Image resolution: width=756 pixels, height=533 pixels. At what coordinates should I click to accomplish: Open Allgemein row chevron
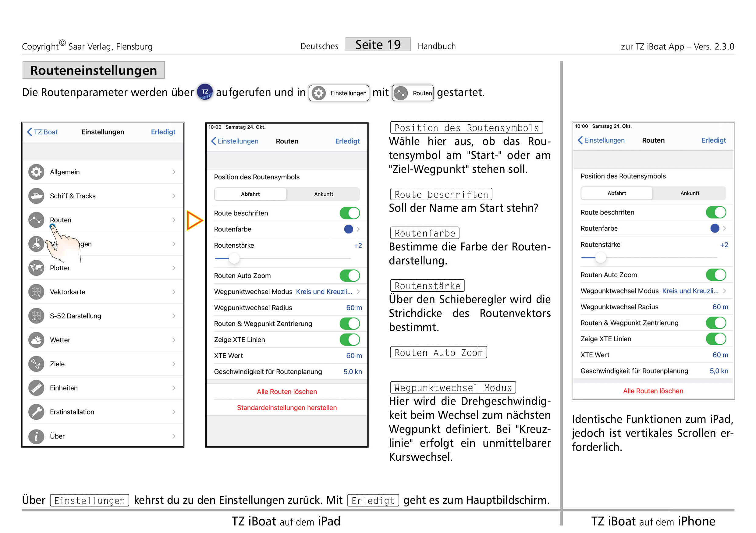point(174,172)
